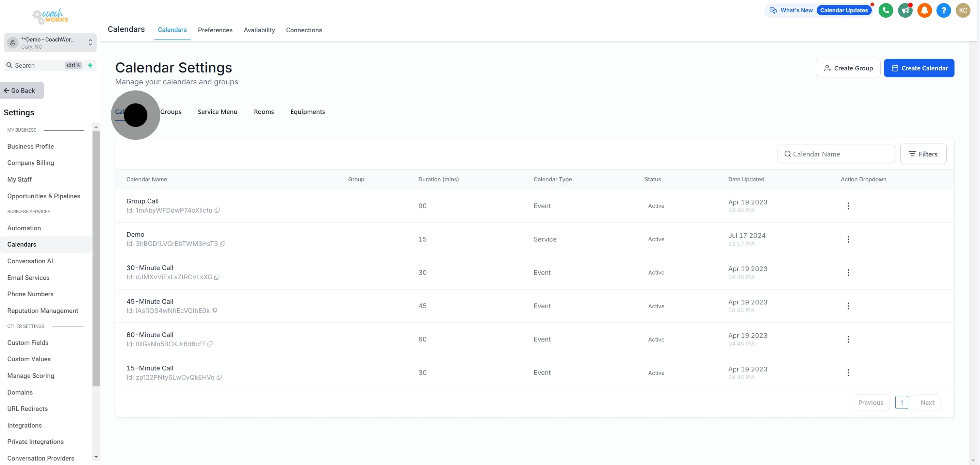
Task: Open the Availability tab
Action: (259, 30)
